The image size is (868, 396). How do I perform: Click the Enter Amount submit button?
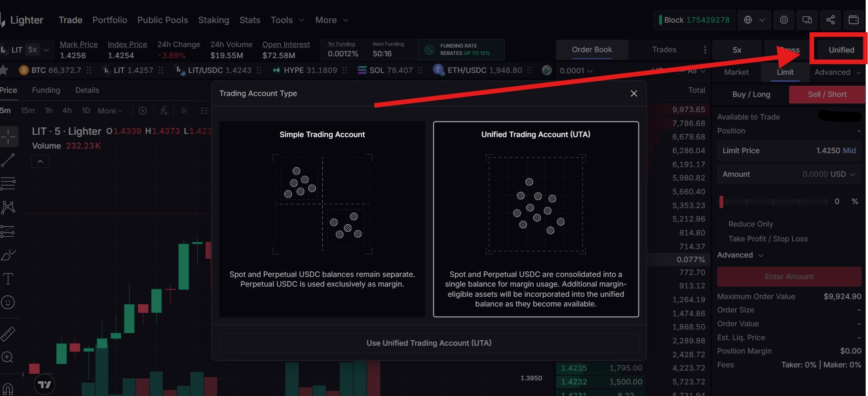click(x=789, y=276)
